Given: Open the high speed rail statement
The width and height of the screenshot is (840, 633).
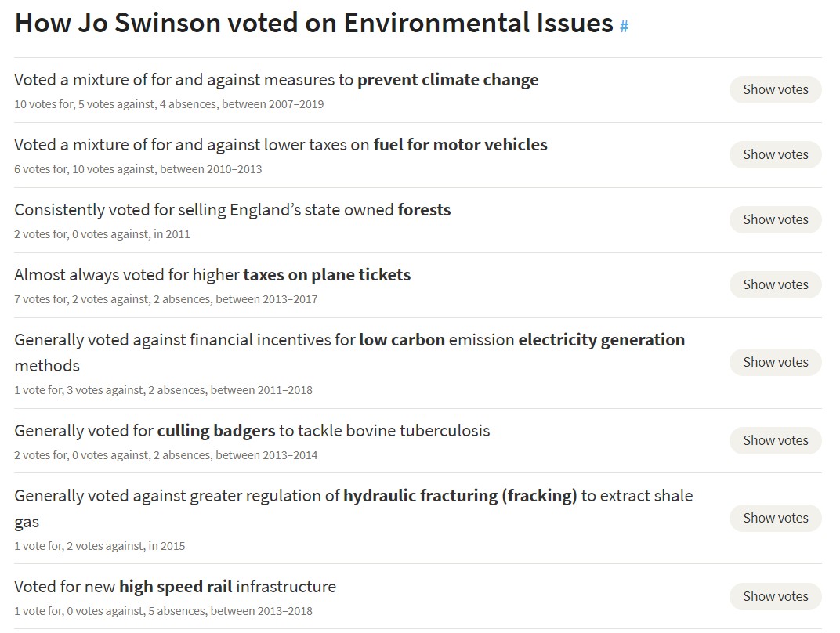Looking at the screenshot, I should point(176,587).
